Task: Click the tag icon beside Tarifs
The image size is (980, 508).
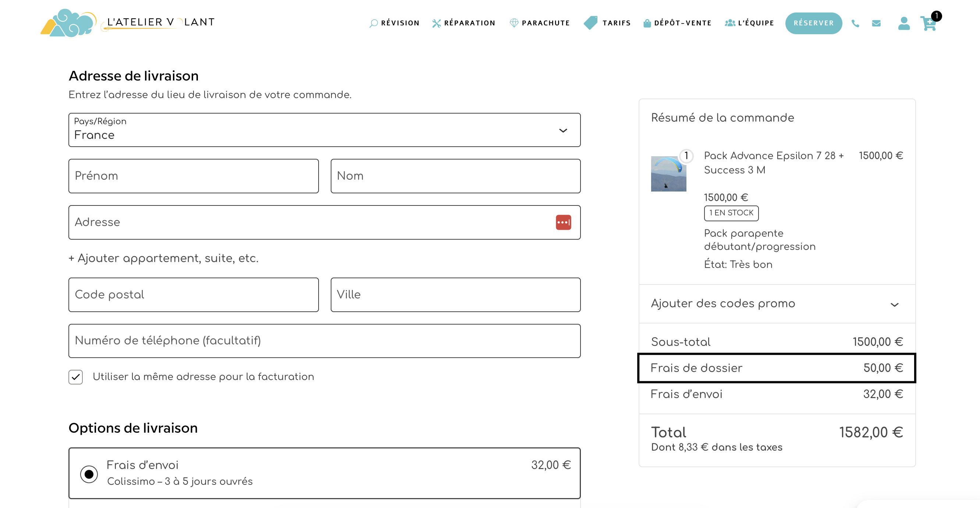Action: click(590, 23)
